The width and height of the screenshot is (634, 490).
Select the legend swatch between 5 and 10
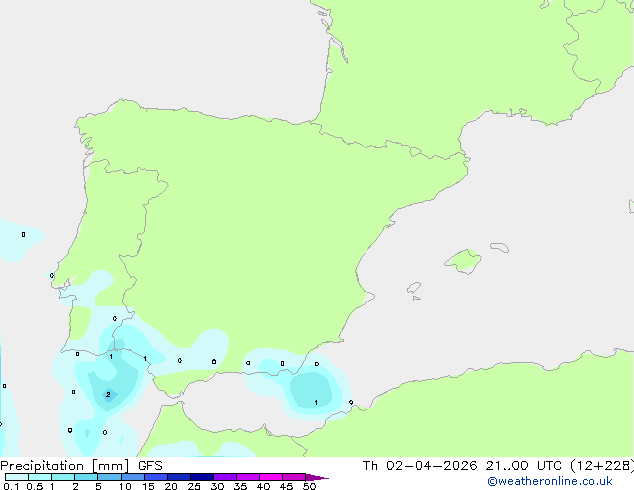coord(109,477)
